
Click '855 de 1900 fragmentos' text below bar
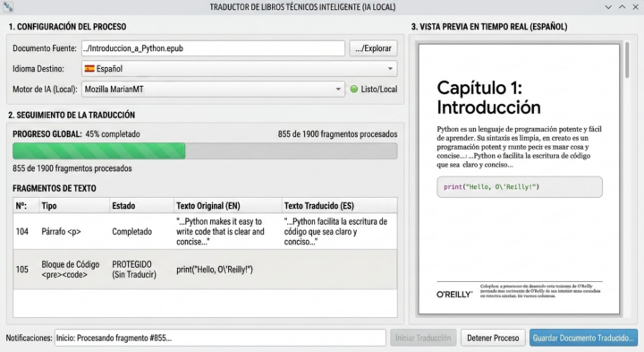click(x=72, y=168)
